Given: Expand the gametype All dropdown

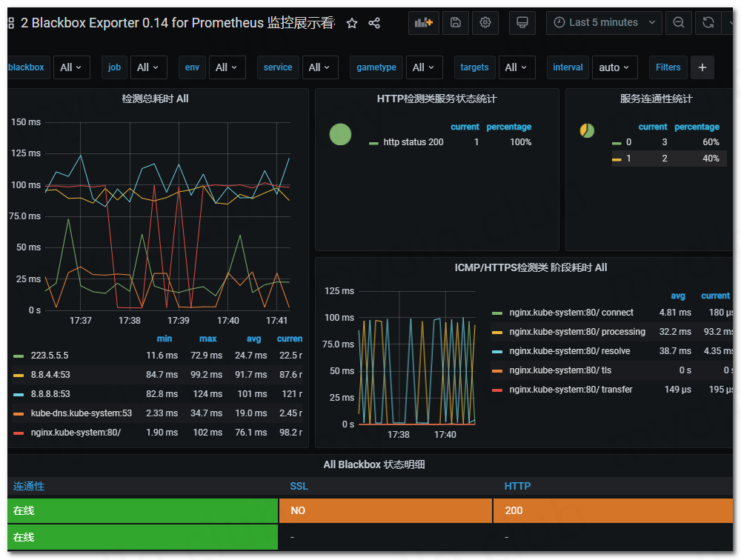Looking at the screenshot, I should coord(423,67).
